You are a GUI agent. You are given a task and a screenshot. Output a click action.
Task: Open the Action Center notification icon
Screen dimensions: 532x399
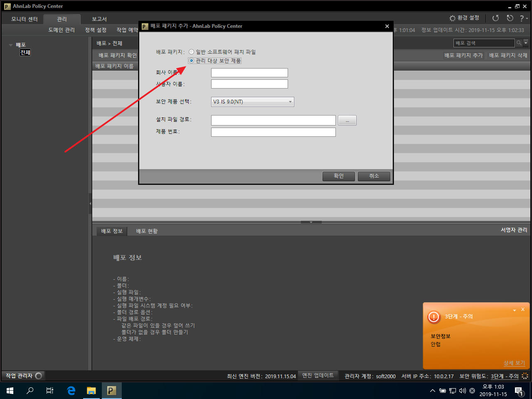519,391
